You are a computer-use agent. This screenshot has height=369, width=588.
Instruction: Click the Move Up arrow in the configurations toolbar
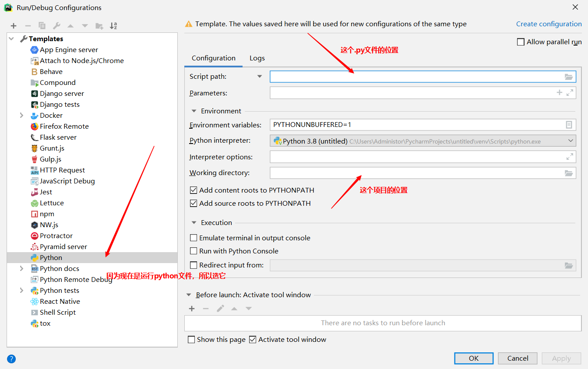pos(70,26)
